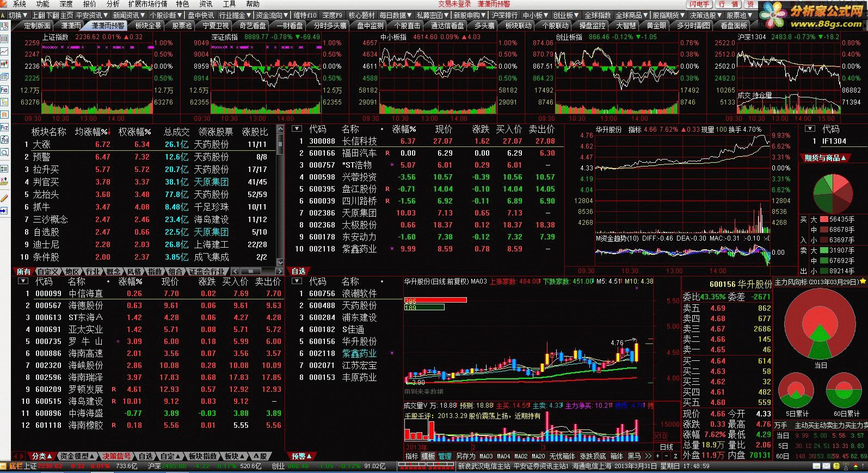Screen dimensions: 868x473
Task: Open the 平安资讯 dropdown
Action: pyautogui.click(x=91, y=15)
